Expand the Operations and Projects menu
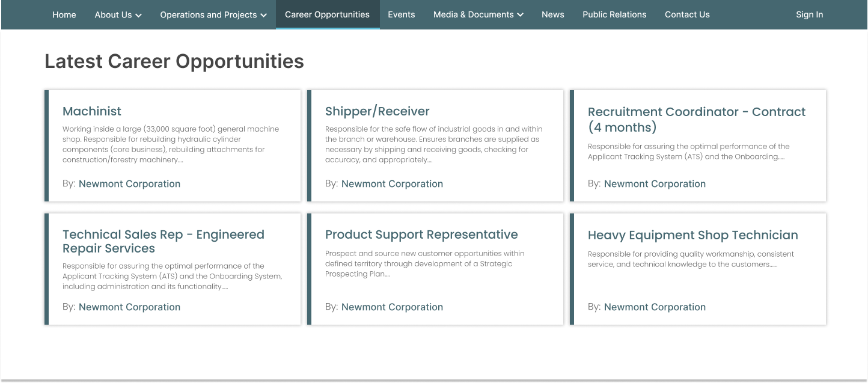Viewport: 868px width, 383px height. click(213, 14)
